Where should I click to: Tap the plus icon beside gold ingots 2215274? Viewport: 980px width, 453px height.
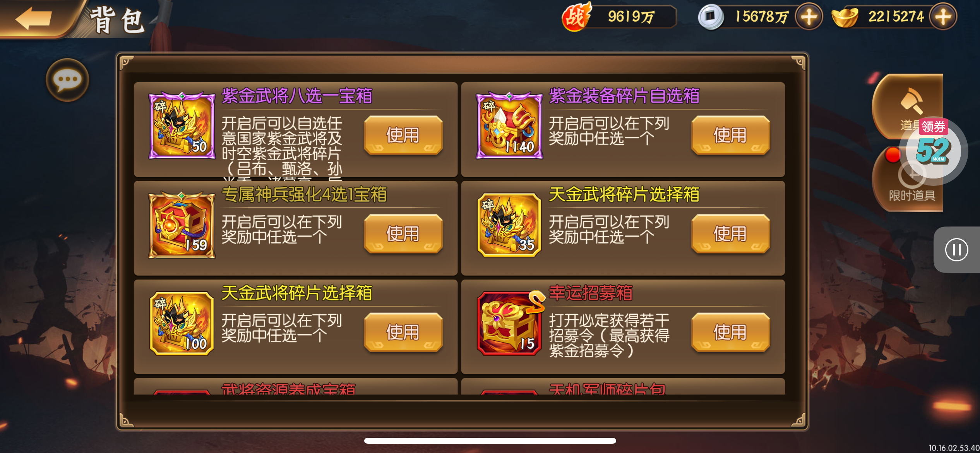tap(943, 17)
